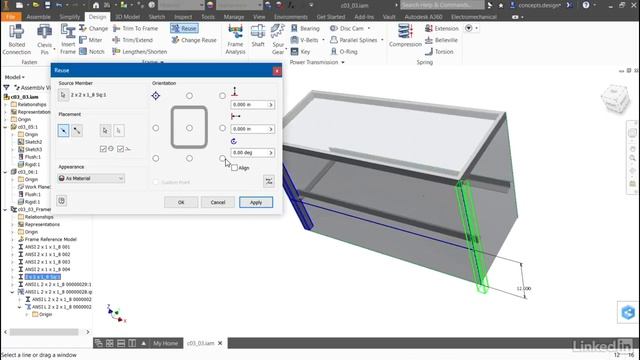Viewport: 640px width, 360px height.
Task: Toggle first Placement option checkbox
Action: click(103, 149)
